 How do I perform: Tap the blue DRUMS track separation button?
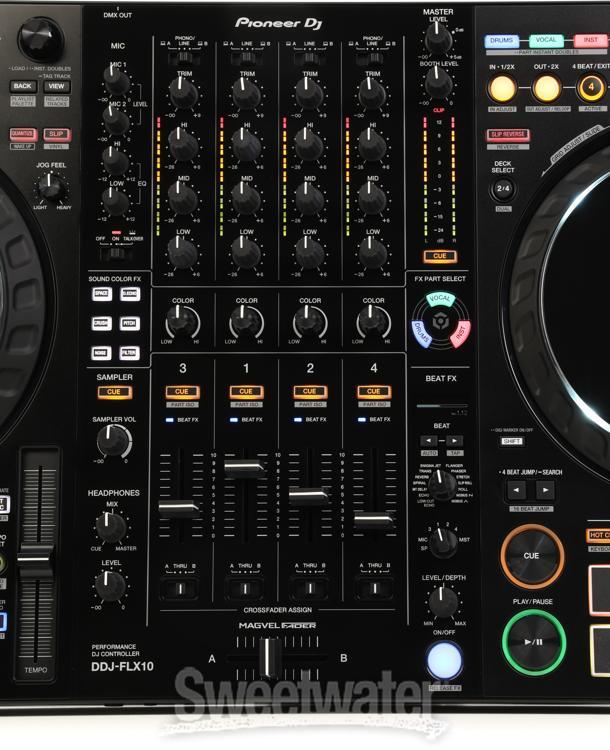click(x=501, y=41)
